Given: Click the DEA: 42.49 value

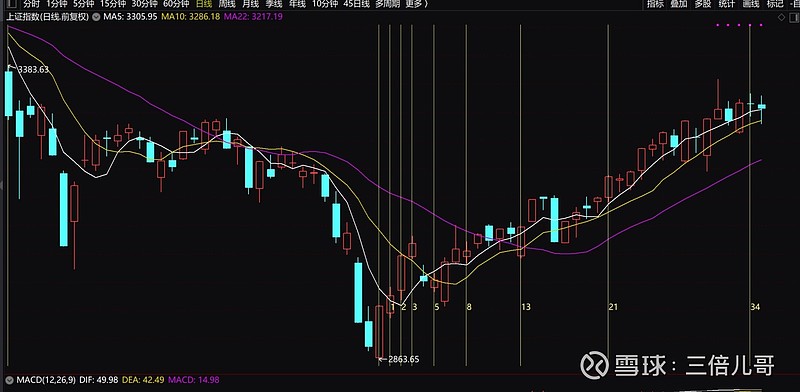Looking at the screenshot, I should [144, 380].
